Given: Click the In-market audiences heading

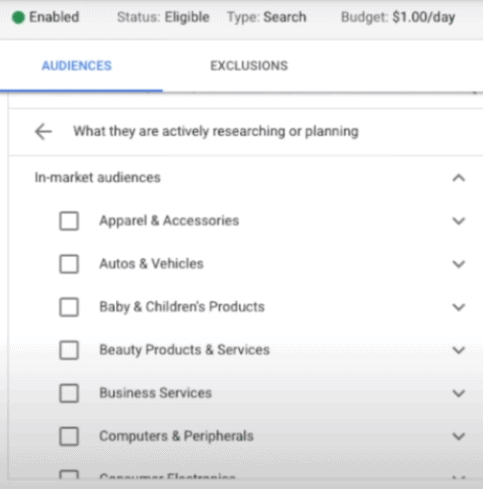Looking at the screenshot, I should pyautogui.click(x=98, y=178).
